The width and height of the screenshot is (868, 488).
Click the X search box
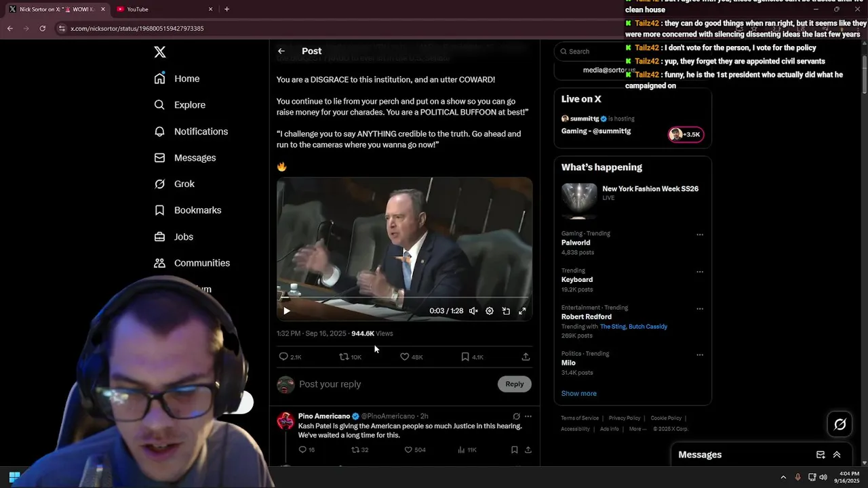pyautogui.click(x=590, y=52)
